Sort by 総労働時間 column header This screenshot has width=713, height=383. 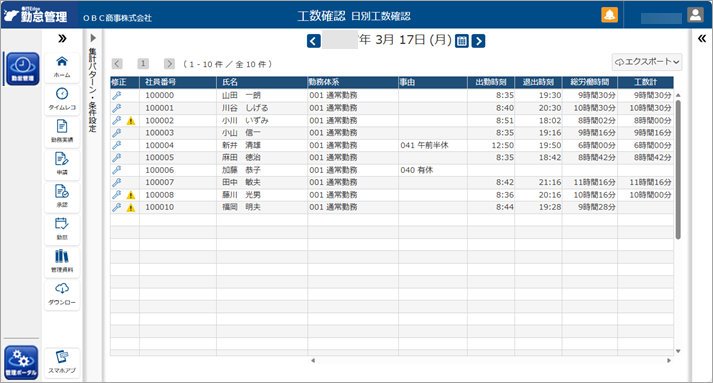tap(590, 82)
